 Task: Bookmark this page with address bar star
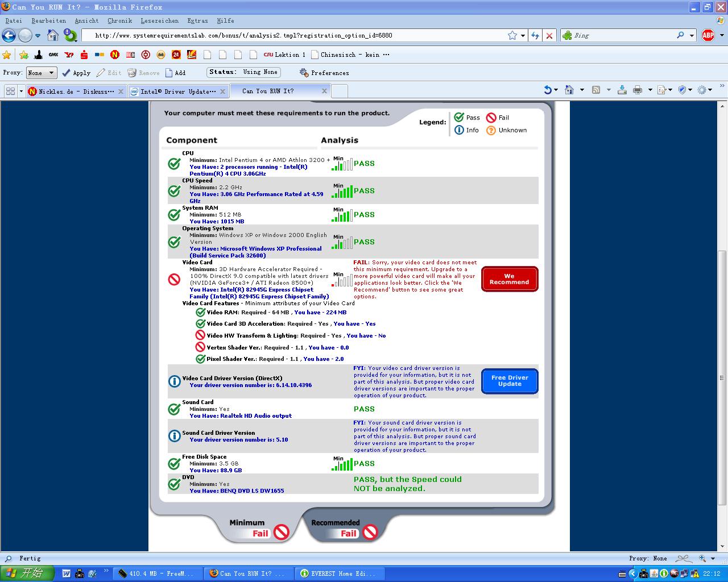512,35
